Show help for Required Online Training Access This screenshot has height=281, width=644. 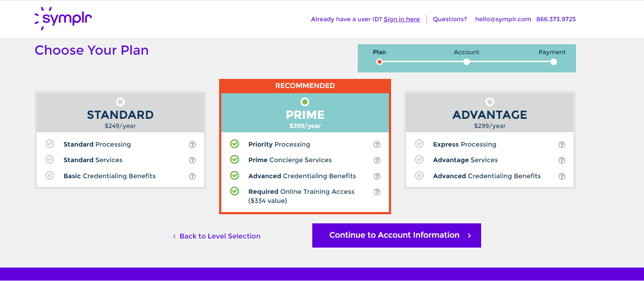tap(377, 192)
